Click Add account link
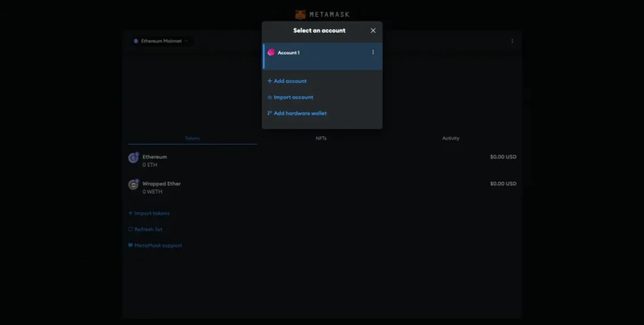Viewport: 644px width, 325px height. point(287,81)
